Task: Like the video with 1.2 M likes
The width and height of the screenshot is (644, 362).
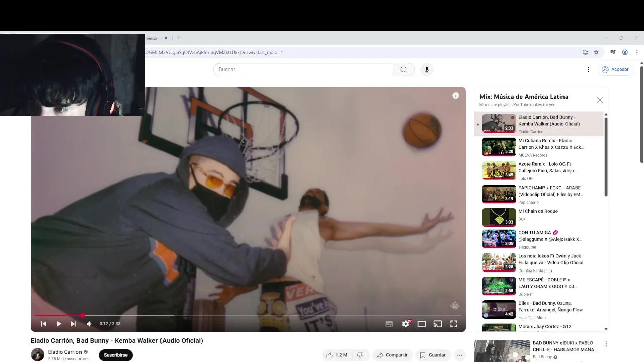Action: (x=337, y=355)
